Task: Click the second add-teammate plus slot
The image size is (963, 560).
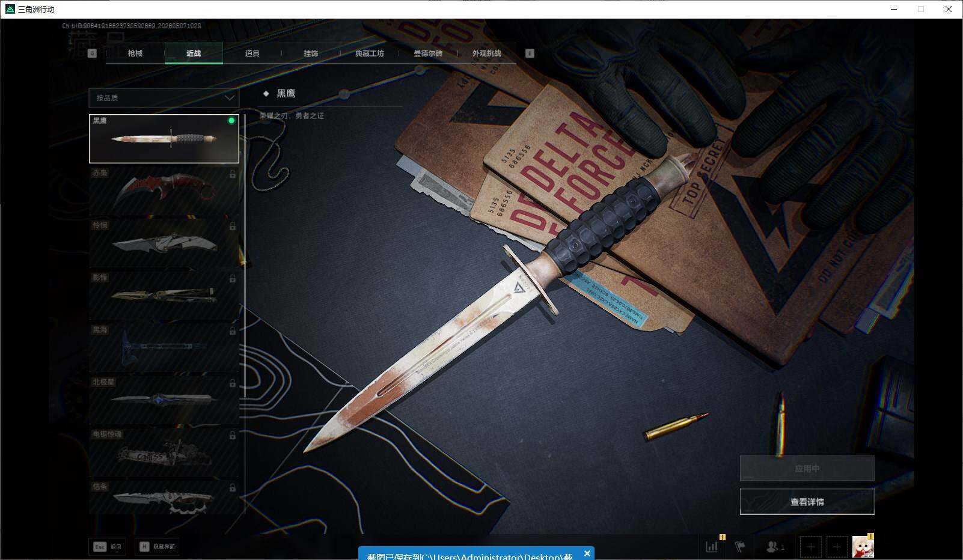Action: [837, 547]
